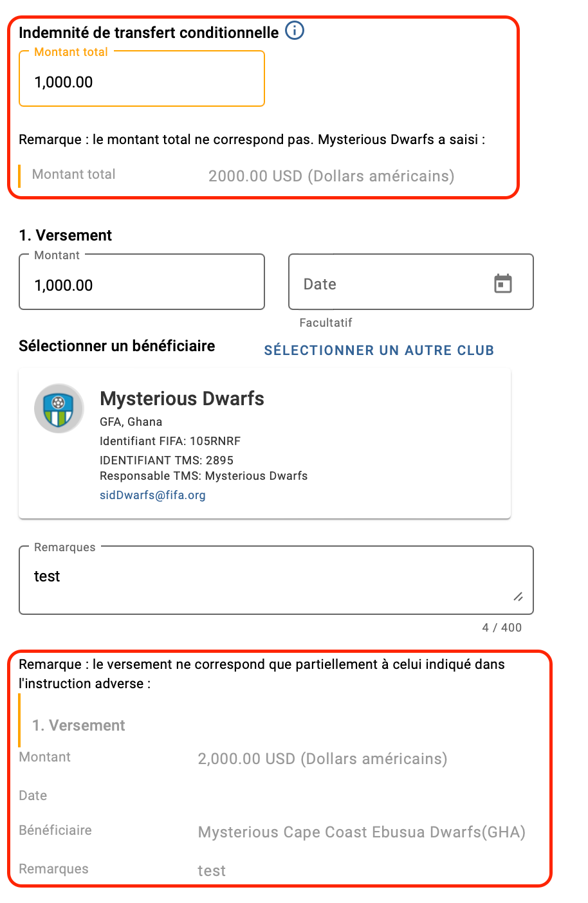Click the Mysterious Dwarfs club name heading
Viewport: 588px width, 903px height.
tap(182, 399)
